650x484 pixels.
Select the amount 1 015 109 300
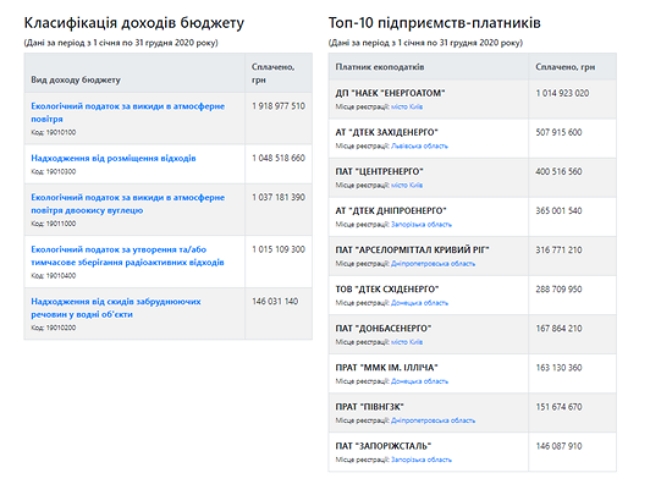[278, 249]
